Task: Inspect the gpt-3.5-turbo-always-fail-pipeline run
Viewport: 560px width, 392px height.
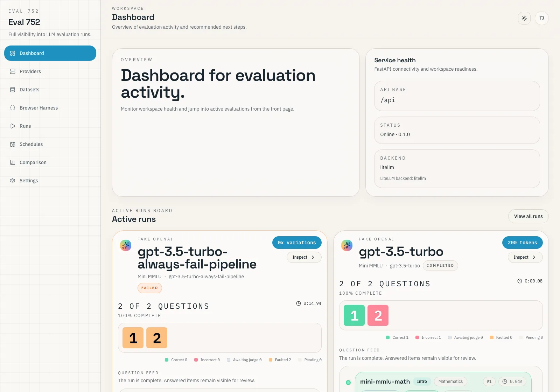Action: [304, 257]
